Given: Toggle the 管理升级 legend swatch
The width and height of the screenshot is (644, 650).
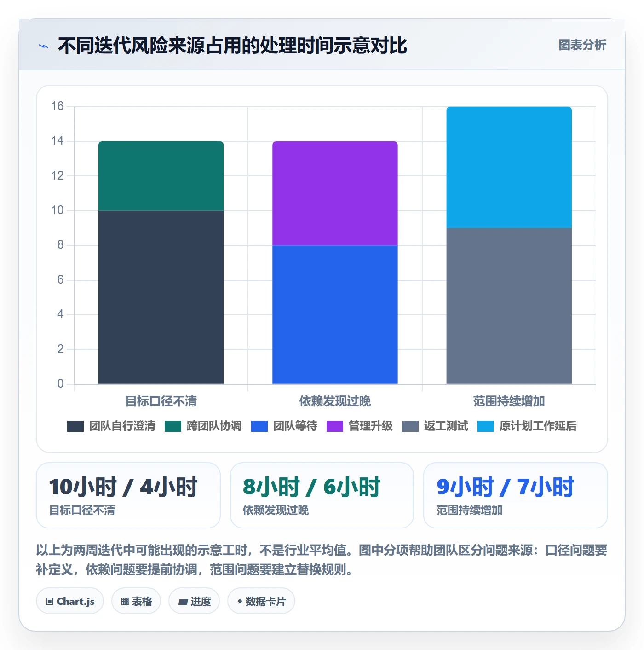Looking at the screenshot, I should 335,426.
